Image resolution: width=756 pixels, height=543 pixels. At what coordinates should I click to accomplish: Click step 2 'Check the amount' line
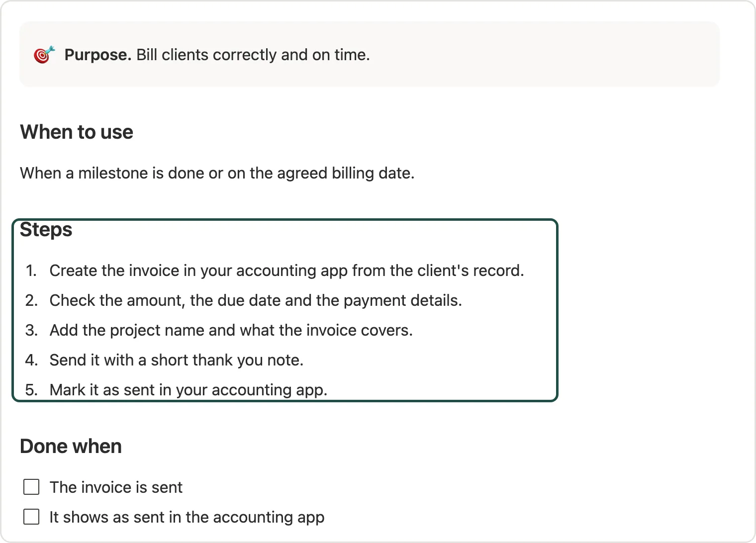tap(256, 300)
